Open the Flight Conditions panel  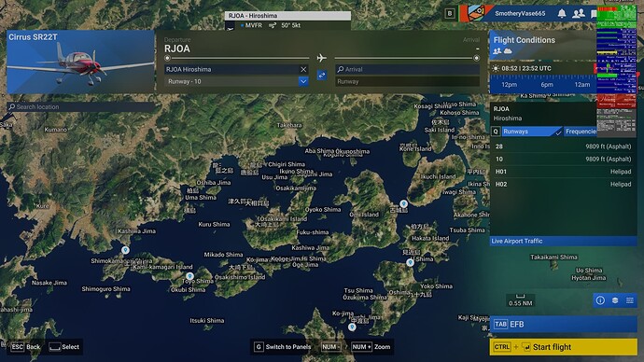[542, 45]
